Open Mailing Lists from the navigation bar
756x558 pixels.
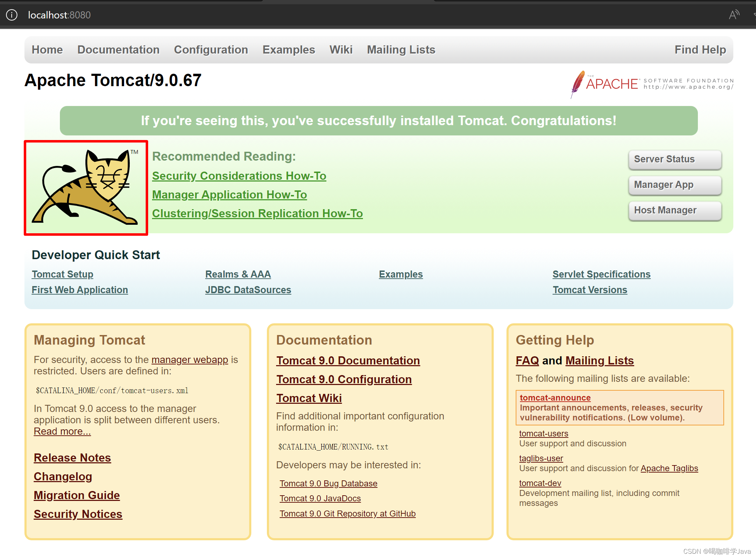tap(401, 50)
